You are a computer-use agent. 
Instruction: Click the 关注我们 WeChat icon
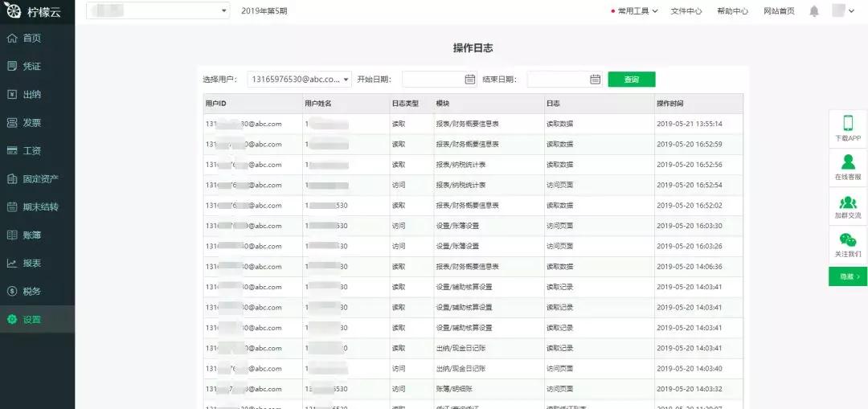click(848, 239)
